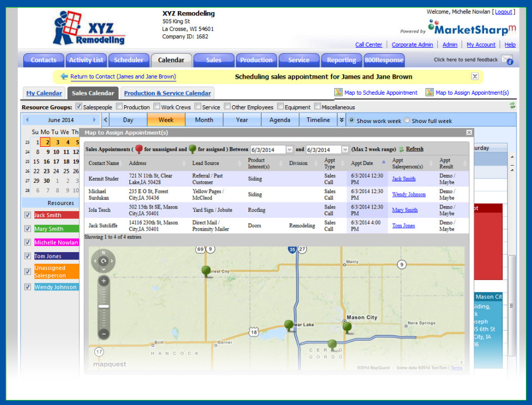The image size is (532, 405).
Task: Uncheck Tom Jones in the Resources list
Action: (x=27, y=256)
